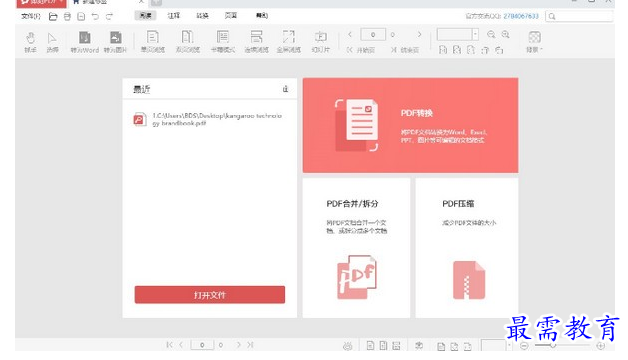Open recent file kangaroo technology brandbook.pdf

[x=208, y=119]
